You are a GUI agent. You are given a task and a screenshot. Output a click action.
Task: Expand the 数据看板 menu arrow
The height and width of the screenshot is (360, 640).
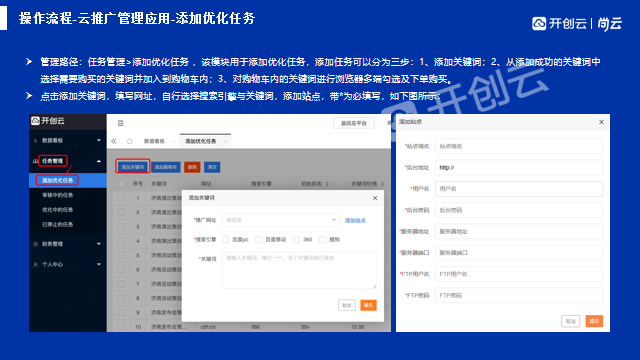pyautogui.click(x=99, y=140)
